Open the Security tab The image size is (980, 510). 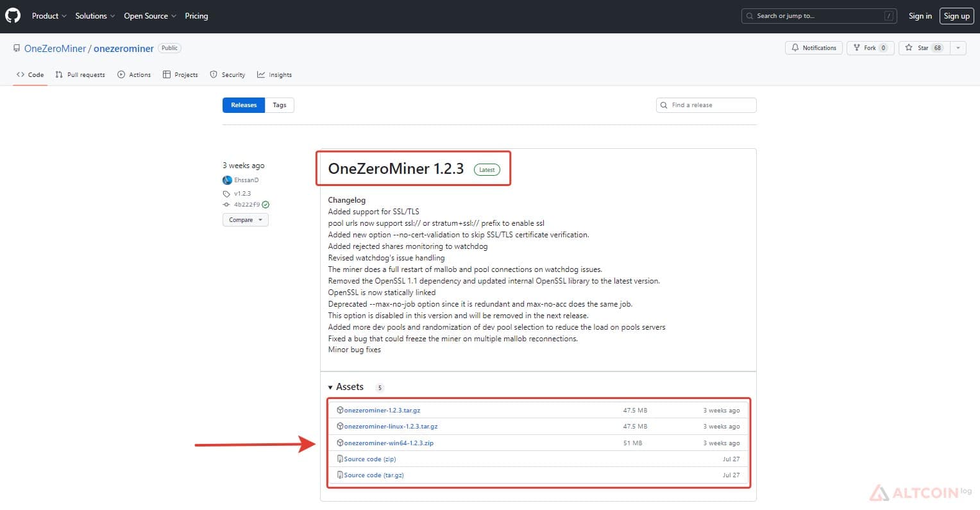tap(228, 75)
